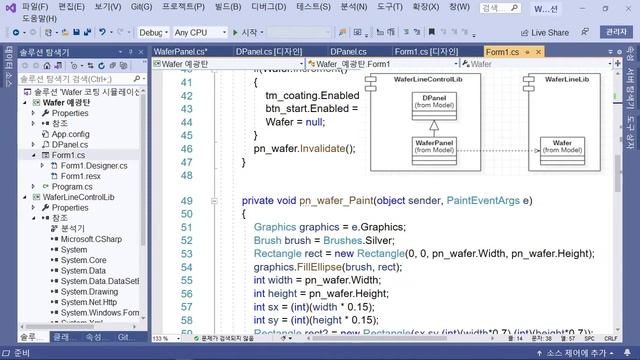Image resolution: width=640 pixels, height=360 pixels.
Task: Close the Solution Explorer panel
Action: coord(141,52)
